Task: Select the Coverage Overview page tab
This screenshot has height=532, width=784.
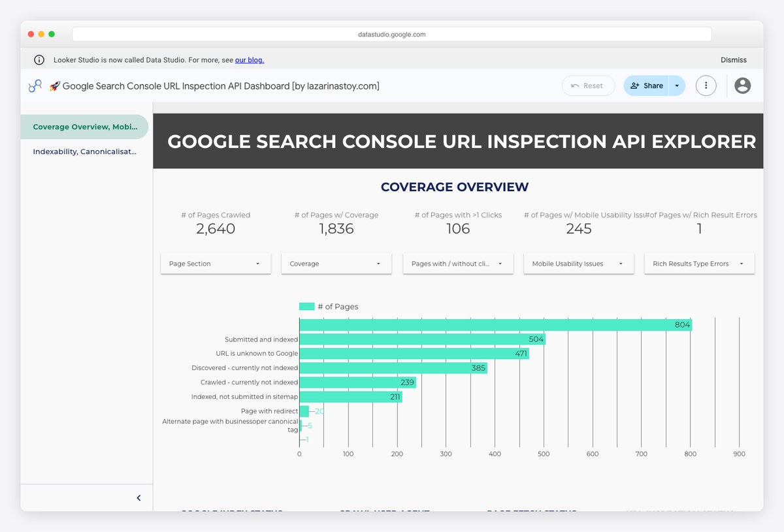Action: pyautogui.click(x=85, y=127)
